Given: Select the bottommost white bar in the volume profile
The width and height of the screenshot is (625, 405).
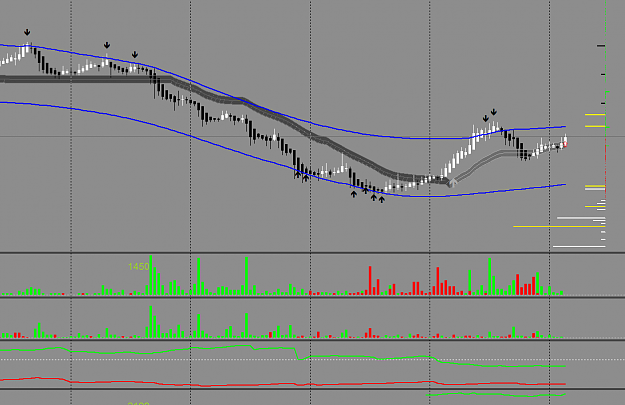Looking at the screenshot, I should tap(579, 247).
